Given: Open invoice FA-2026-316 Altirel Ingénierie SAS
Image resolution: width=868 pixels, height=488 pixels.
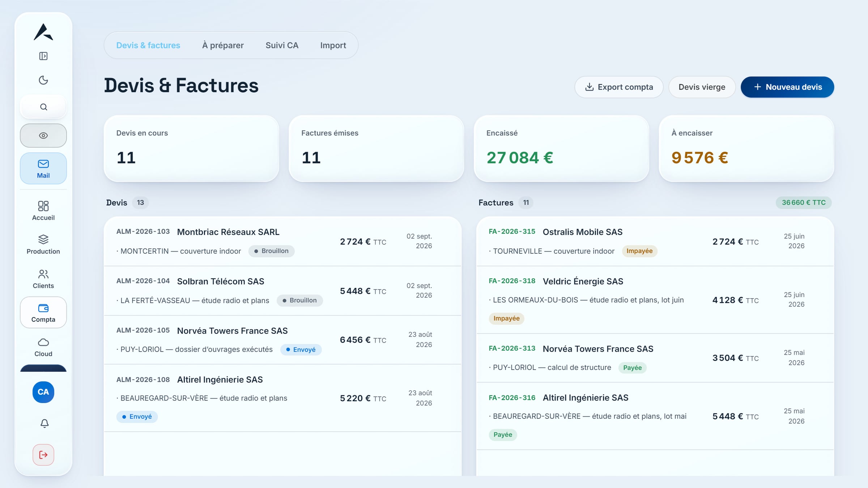Looking at the screenshot, I should pos(655,416).
